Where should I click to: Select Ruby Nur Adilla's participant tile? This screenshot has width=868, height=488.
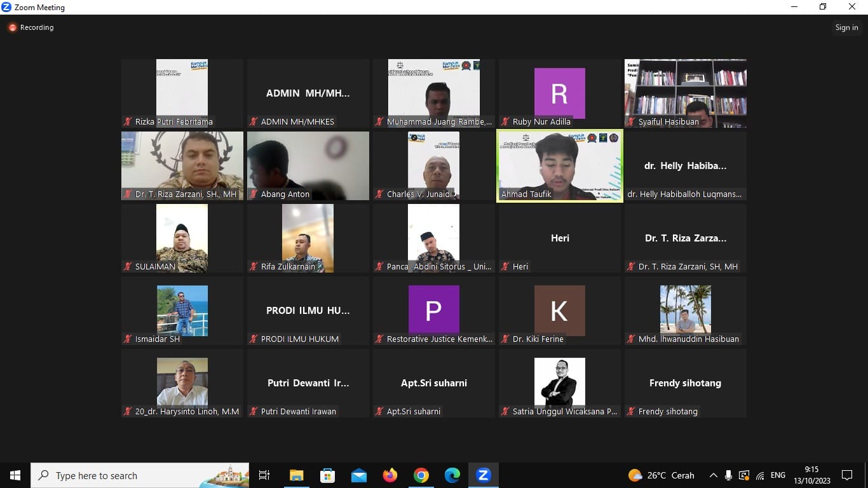(559, 93)
